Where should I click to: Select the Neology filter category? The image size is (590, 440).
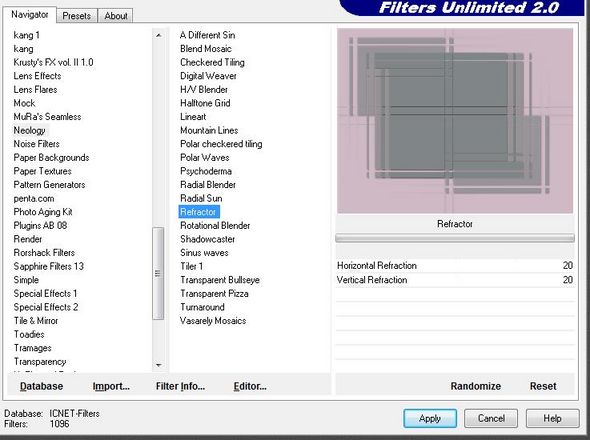pyautogui.click(x=29, y=130)
